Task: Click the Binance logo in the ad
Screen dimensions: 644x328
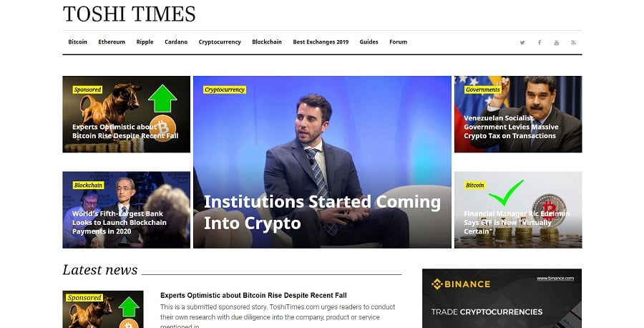Action: (461, 284)
